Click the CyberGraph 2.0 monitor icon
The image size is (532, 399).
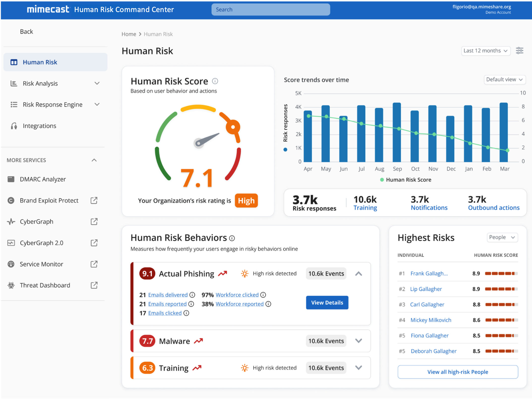click(11, 243)
